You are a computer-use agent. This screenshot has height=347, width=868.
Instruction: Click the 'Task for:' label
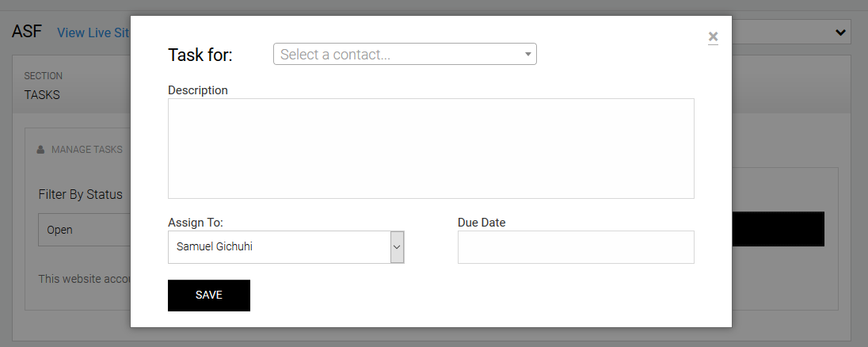click(200, 55)
